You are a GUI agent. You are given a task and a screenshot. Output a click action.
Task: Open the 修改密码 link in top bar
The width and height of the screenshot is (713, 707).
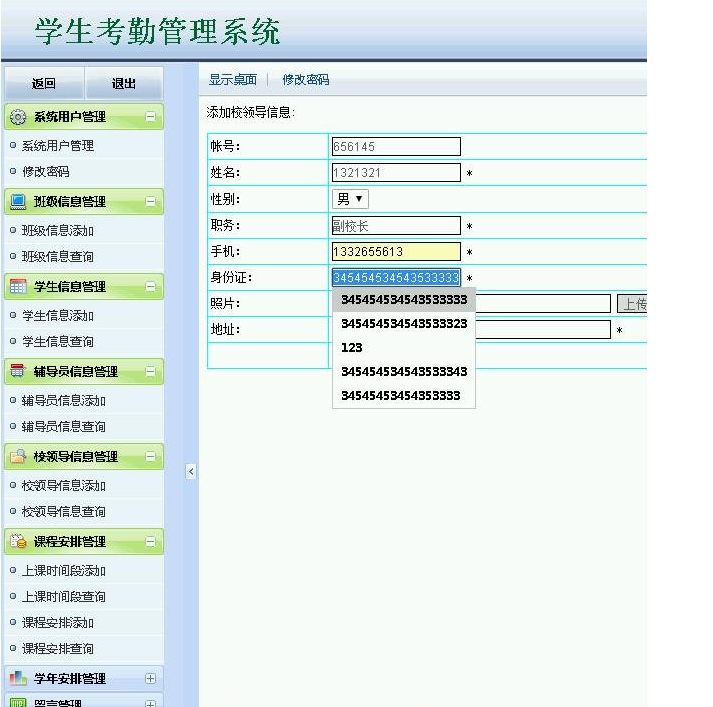click(306, 80)
